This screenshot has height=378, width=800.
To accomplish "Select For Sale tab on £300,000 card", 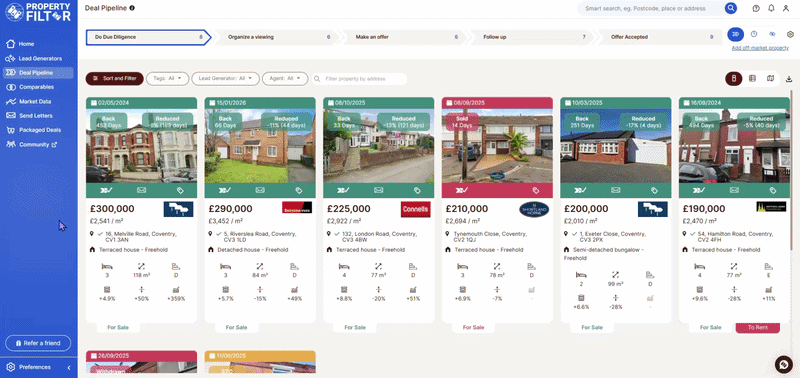I will (x=118, y=327).
